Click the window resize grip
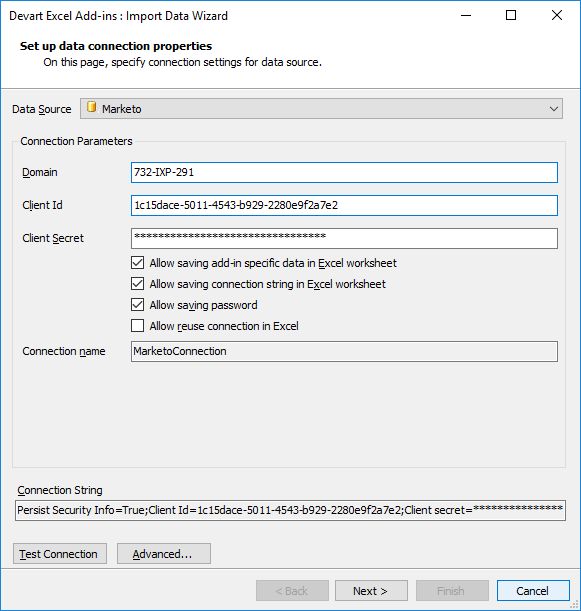 pos(574,605)
